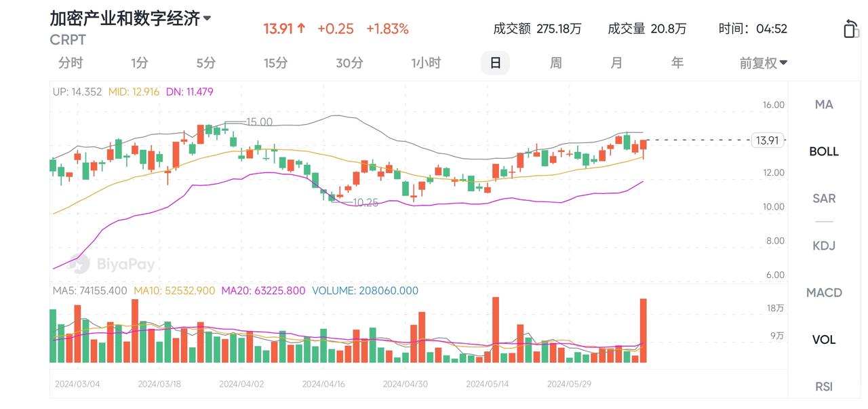Click the rotate screen icon
868x409 pixels.
pos(852,28)
